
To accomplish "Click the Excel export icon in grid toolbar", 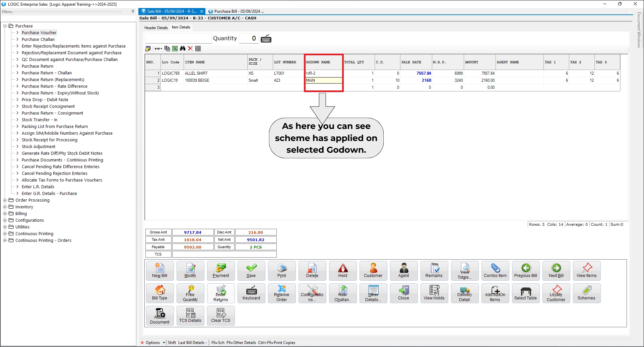I will click(x=175, y=49).
